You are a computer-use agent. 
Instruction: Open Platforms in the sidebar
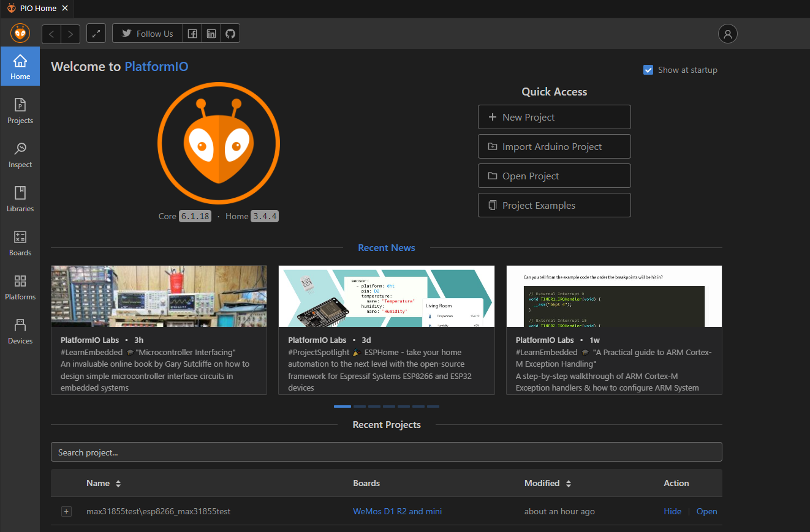pyautogui.click(x=20, y=287)
